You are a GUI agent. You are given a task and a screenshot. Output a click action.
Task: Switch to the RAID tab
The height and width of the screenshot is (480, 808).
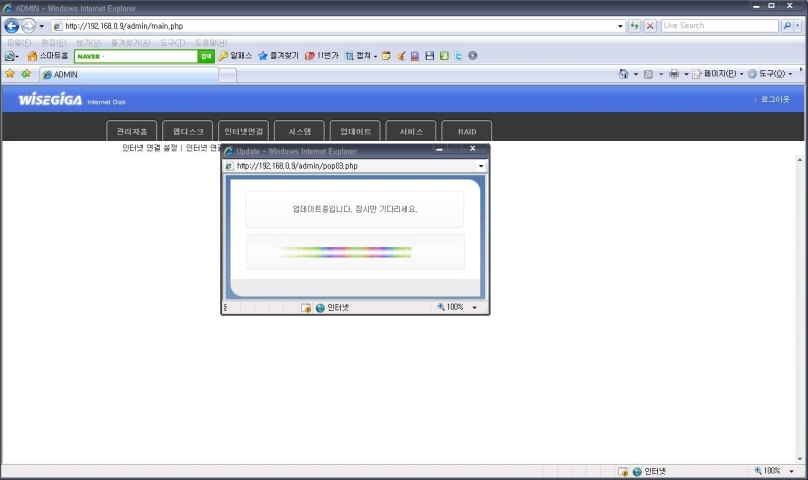coord(466,131)
